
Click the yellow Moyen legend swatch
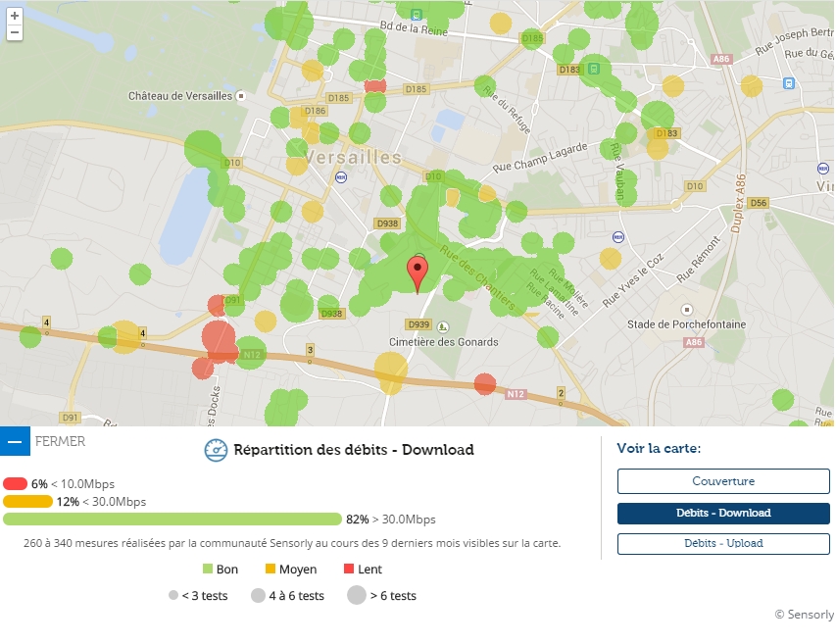(270, 569)
